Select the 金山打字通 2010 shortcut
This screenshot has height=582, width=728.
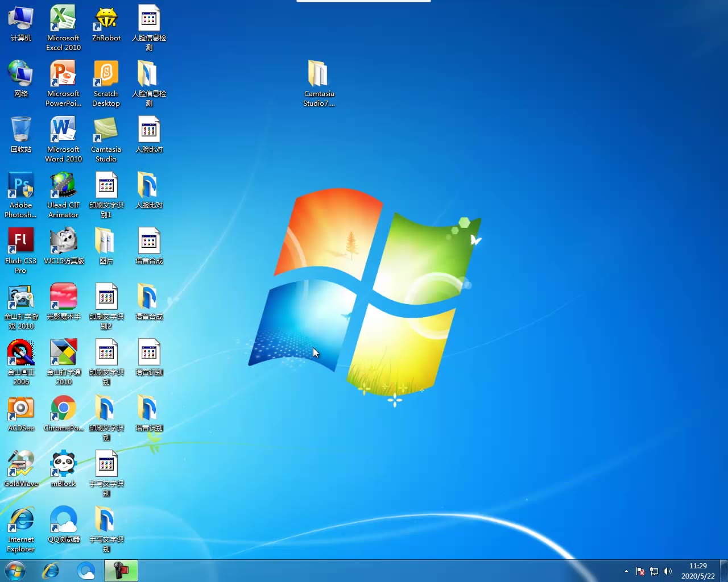coord(63,362)
